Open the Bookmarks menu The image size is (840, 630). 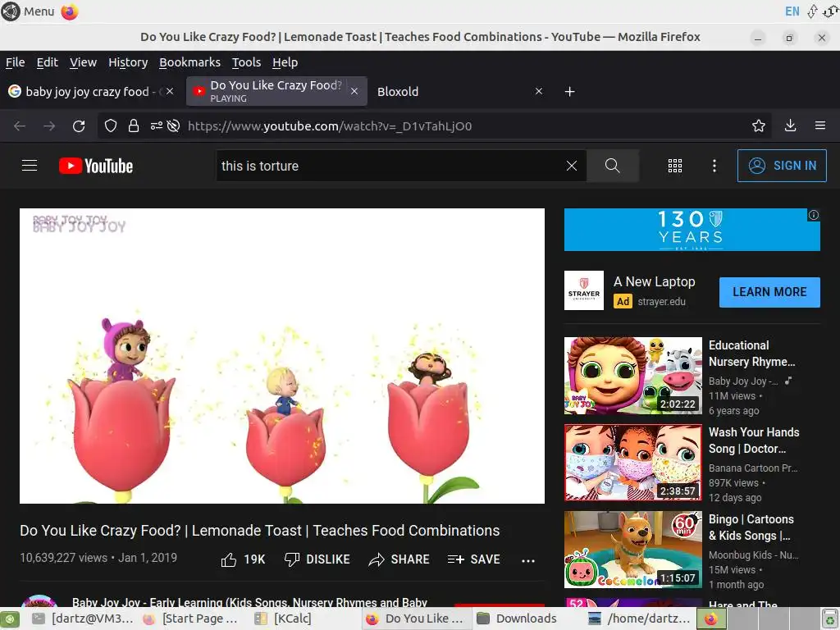[x=189, y=62]
